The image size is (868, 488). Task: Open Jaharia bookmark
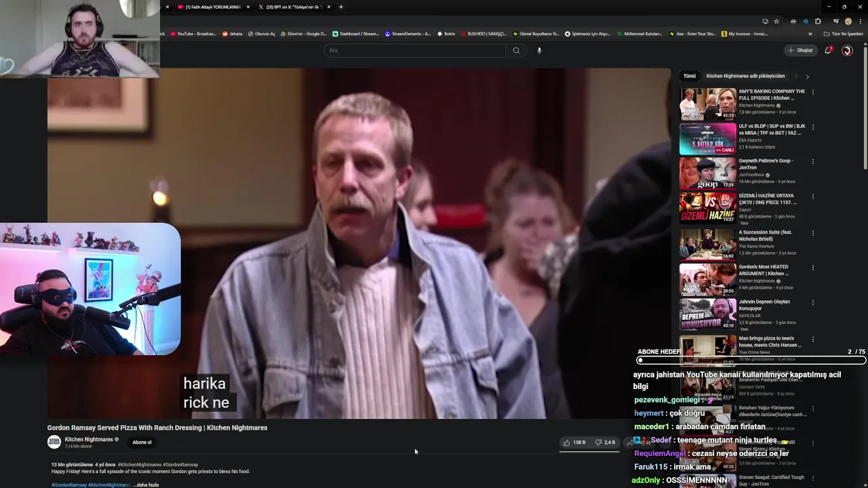click(x=232, y=34)
